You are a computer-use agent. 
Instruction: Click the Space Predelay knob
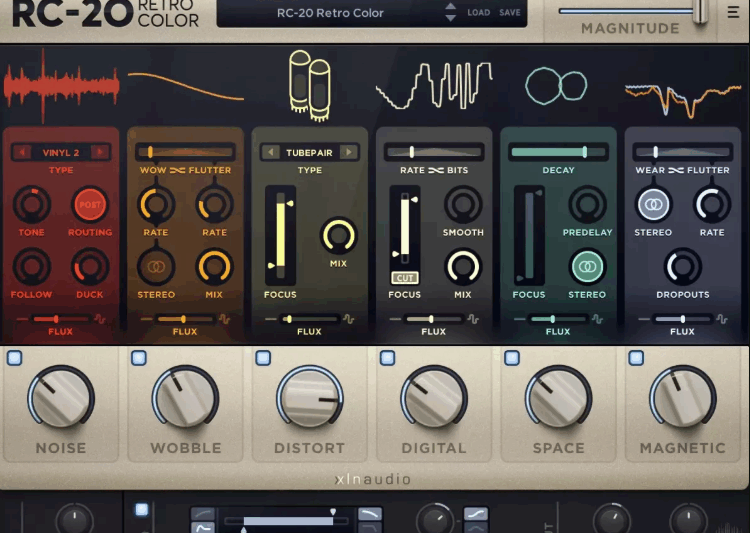click(x=587, y=205)
